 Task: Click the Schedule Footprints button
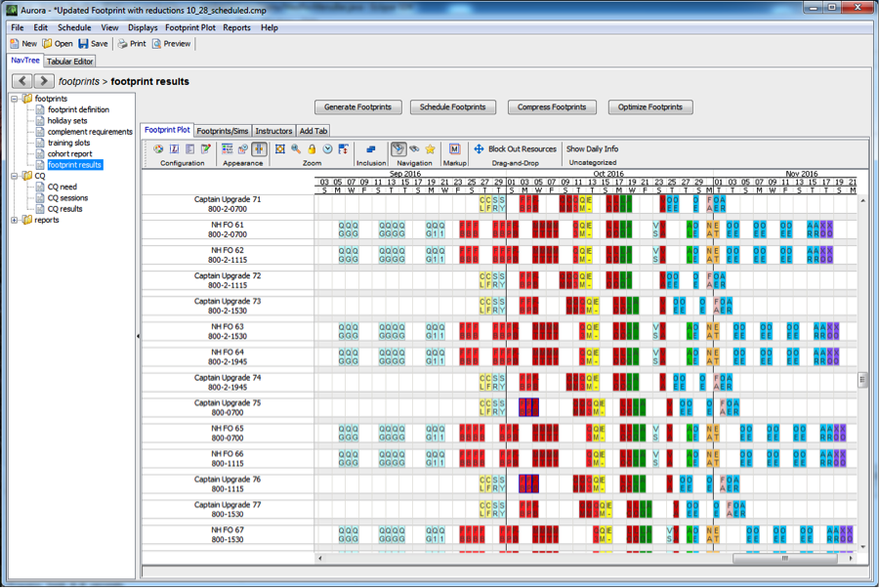[452, 107]
